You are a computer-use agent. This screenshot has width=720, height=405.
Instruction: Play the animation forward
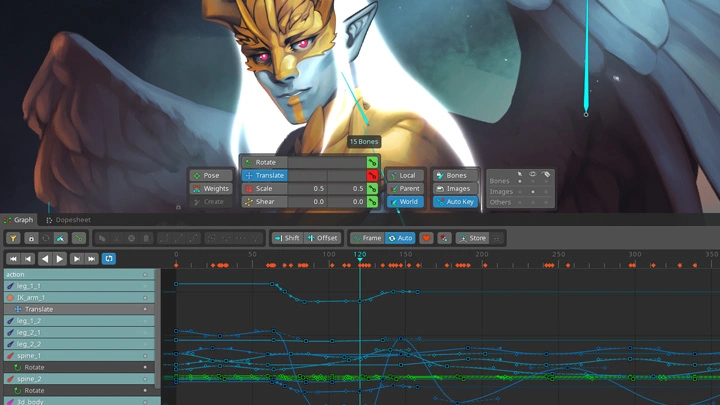coord(60,259)
